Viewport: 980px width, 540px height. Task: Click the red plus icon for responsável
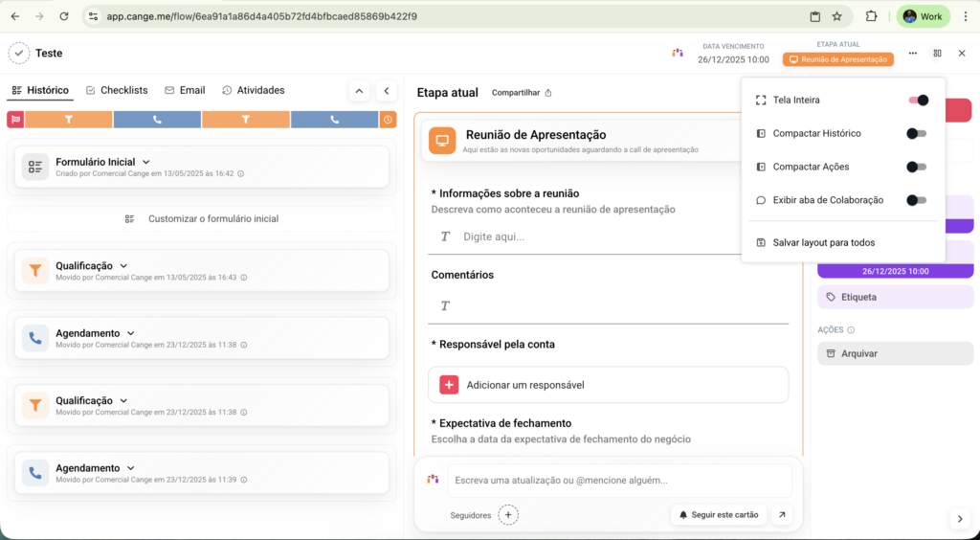tap(449, 385)
